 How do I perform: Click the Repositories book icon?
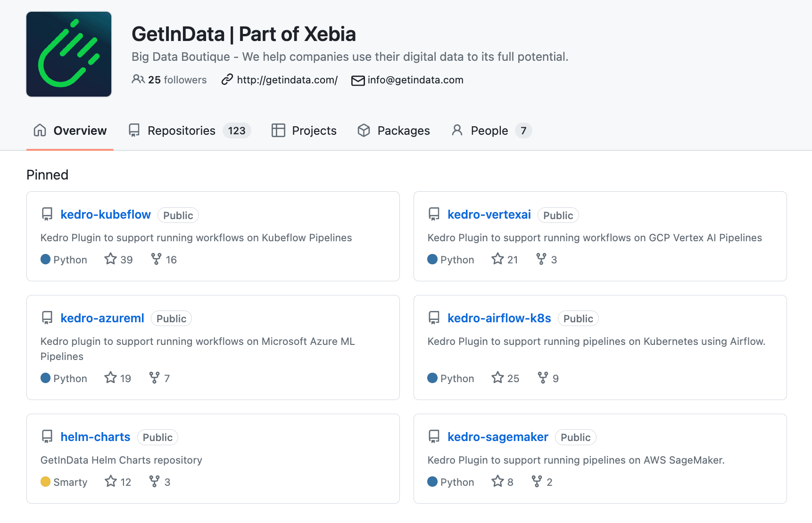pyautogui.click(x=134, y=131)
